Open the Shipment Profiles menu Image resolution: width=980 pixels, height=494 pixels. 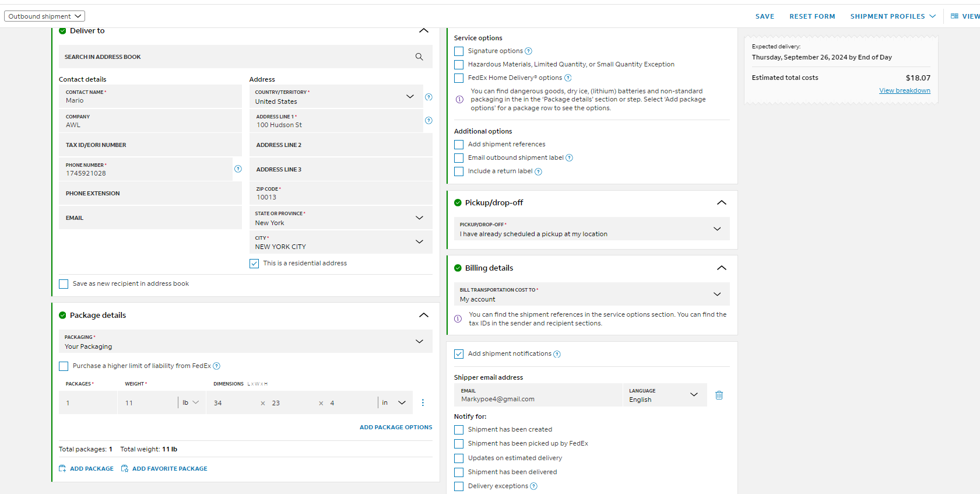coord(893,16)
